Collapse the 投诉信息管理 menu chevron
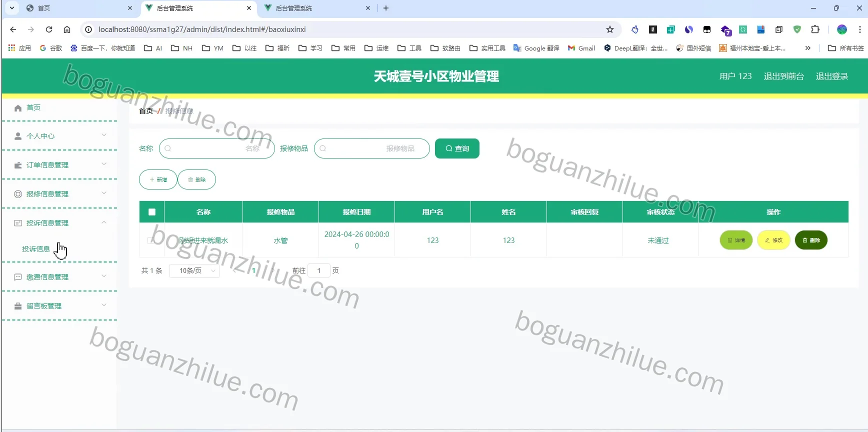This screenshot has width=868, height=432. click(104, 222)
